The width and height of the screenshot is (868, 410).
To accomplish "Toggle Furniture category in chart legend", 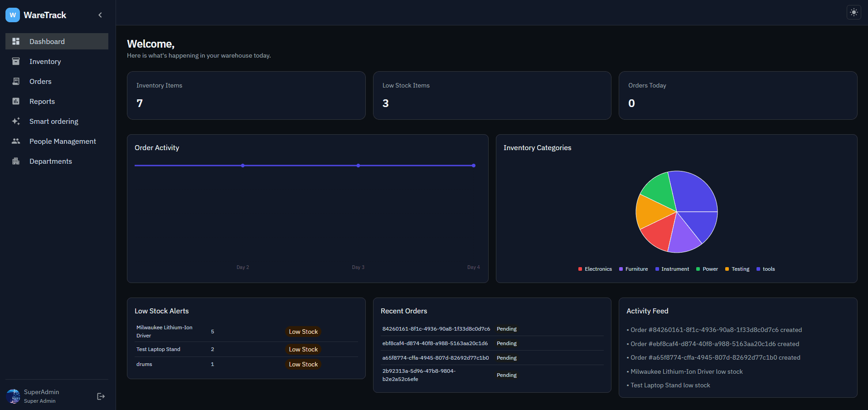I will click(x=633, y=269).
